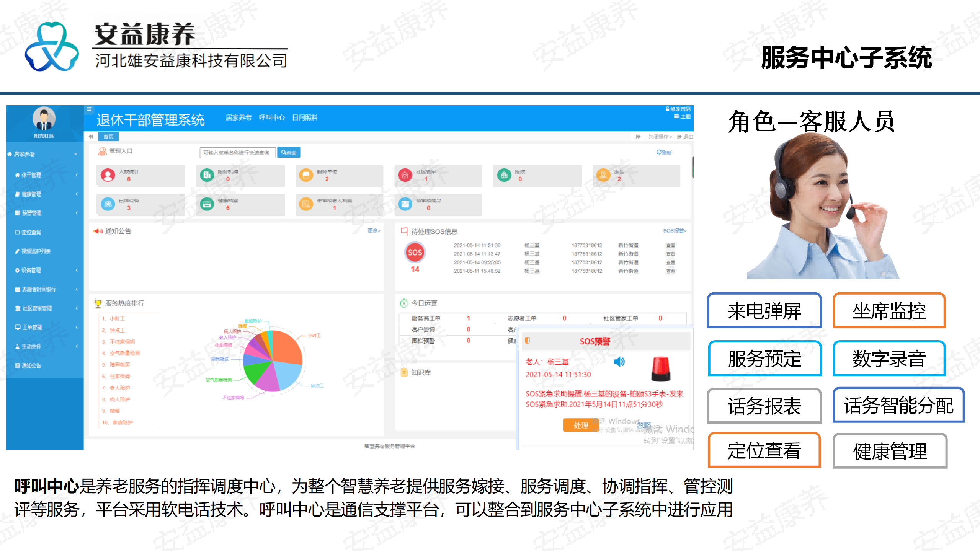This screenshot has width=980, height=551.
Task: Click ranking item 4、空气质量检测
Action: 121,353
